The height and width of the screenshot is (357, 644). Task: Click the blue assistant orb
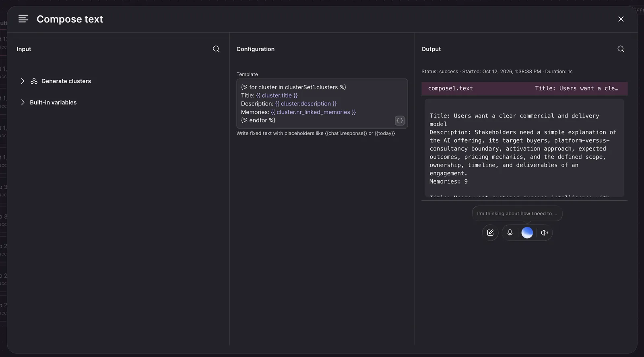coord(527,233)
